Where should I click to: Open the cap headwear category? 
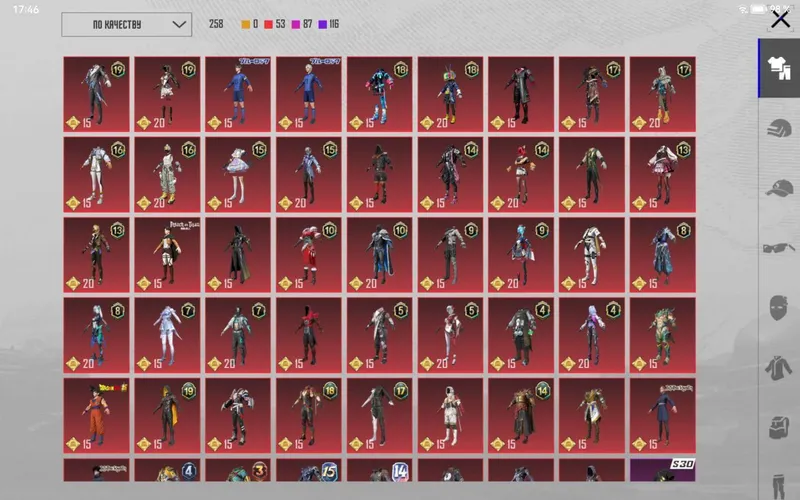coord(779,188)
